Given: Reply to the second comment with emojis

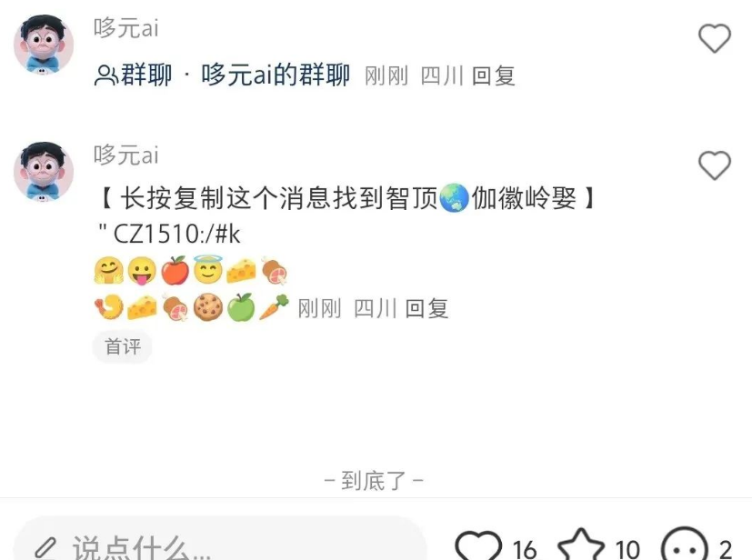Looking at the screenshot, I should click(x=426, y=308).
